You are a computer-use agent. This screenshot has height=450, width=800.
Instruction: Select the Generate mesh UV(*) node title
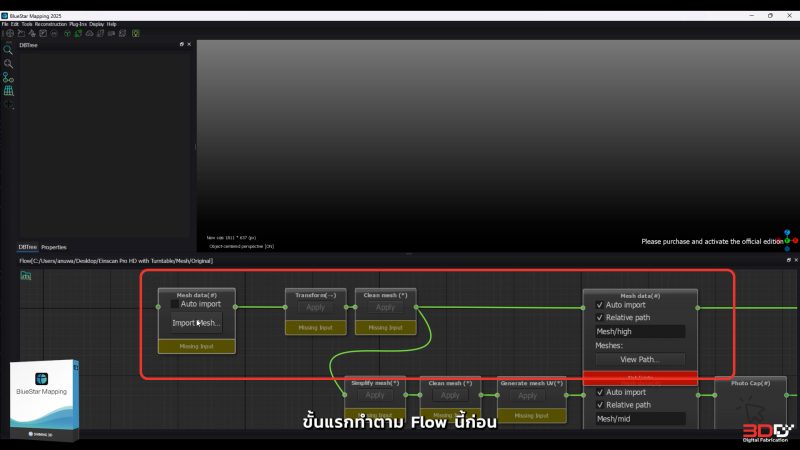click(x=532, y=383)
